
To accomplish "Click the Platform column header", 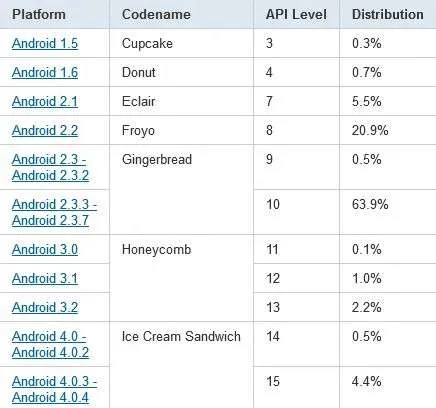I will tap(39, 14).
